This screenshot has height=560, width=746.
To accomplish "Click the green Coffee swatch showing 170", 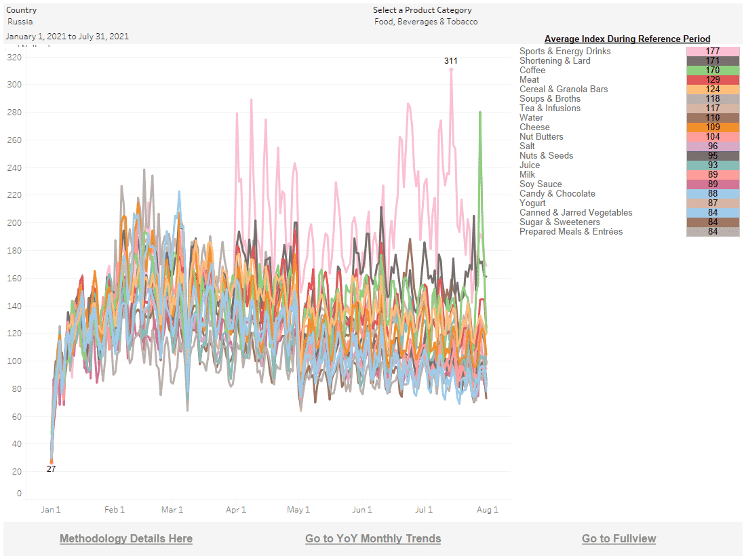I will tap(712, 71).
